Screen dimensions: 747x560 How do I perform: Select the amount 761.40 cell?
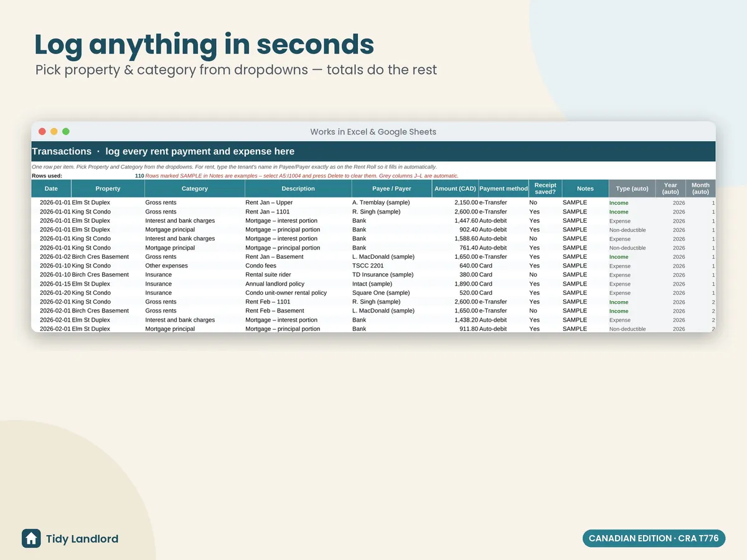(x=455, y=248)
